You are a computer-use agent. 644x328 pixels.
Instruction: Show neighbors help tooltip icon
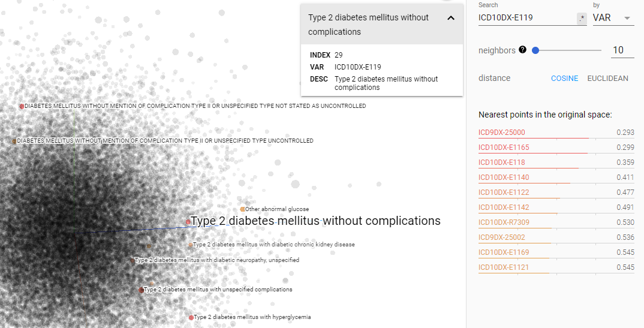523,50
